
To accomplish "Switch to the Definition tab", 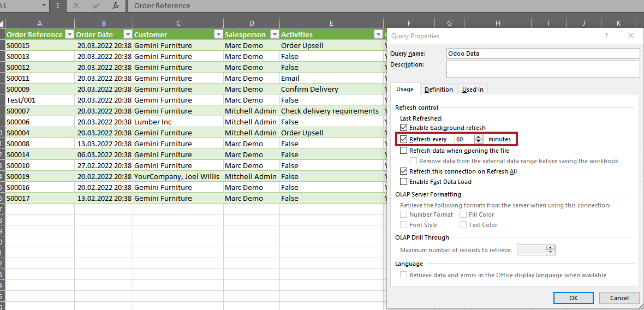I will [x=438, y=90].
